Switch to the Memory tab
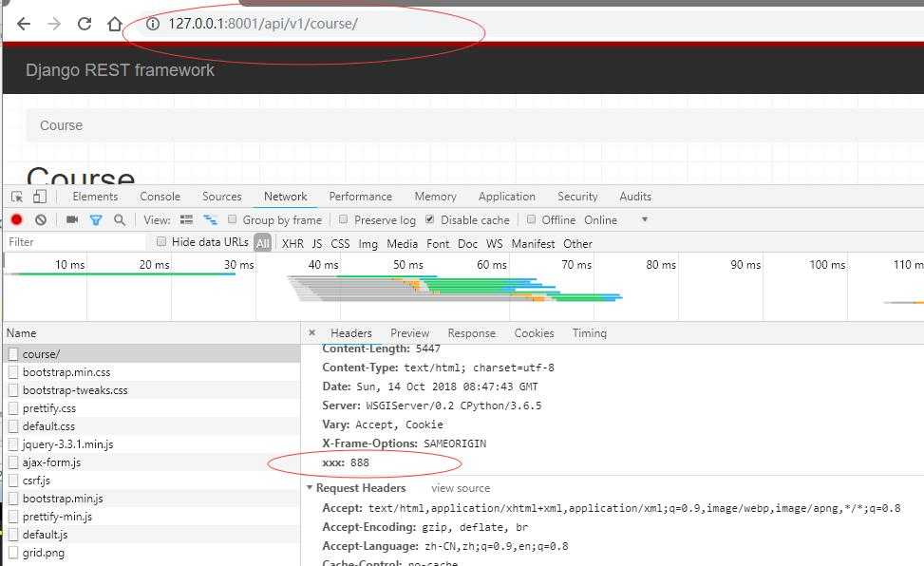 435,197
